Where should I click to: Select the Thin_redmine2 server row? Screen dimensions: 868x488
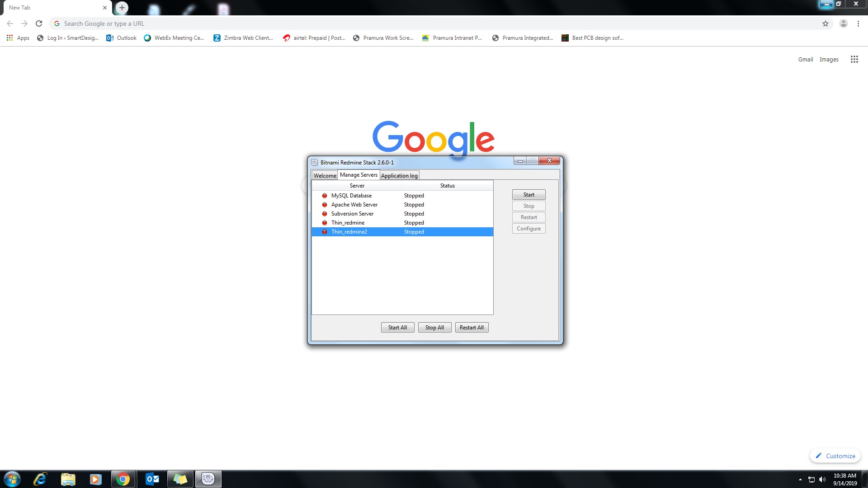(x=402, y=232)
